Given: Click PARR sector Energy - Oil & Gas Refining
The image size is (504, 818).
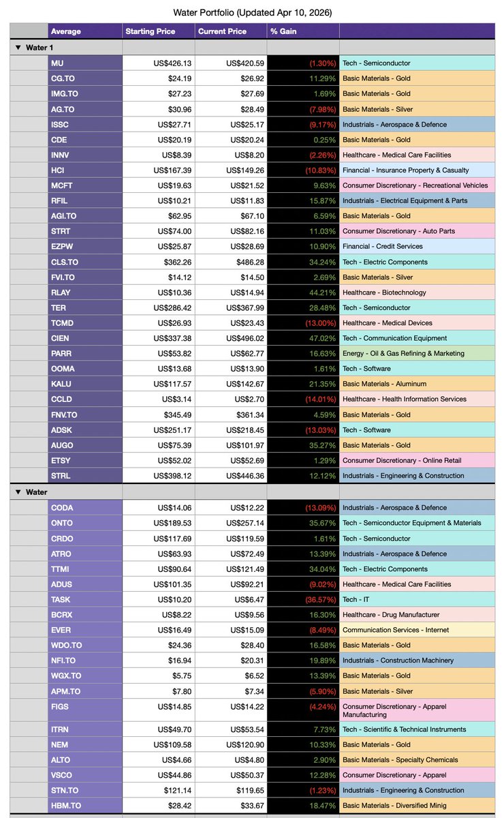Looking at the screenshot, I should [x=417, y=354].
